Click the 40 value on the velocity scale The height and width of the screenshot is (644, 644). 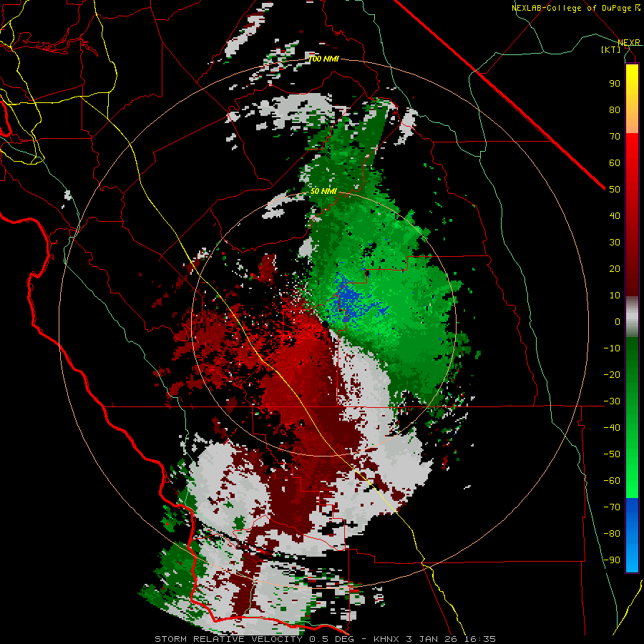615,215
